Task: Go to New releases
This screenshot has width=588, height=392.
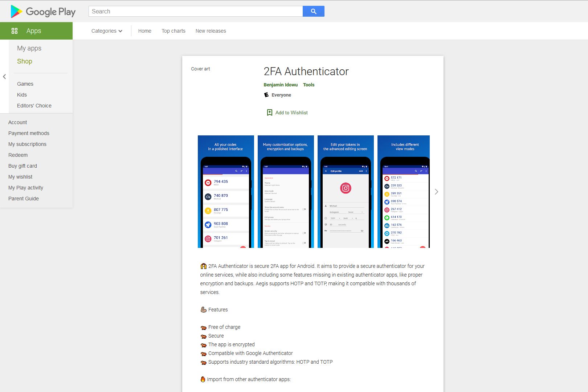Action: [211, 31]
